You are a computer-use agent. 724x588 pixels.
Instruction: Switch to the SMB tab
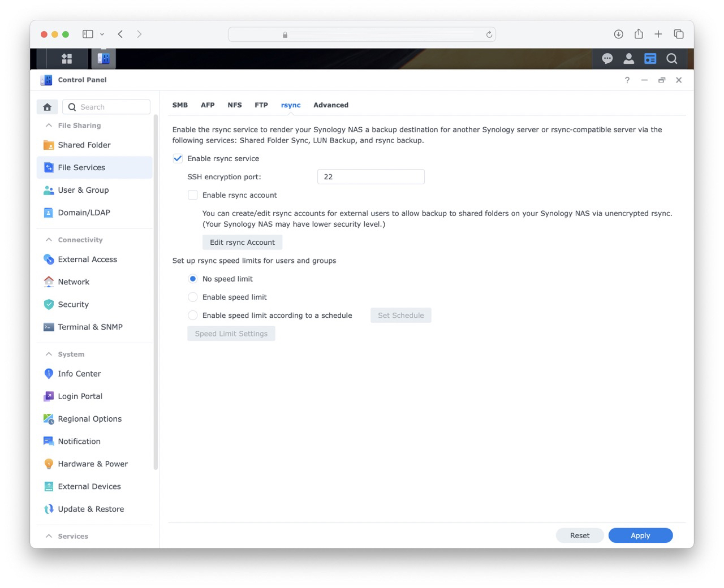tap(180, 105)
